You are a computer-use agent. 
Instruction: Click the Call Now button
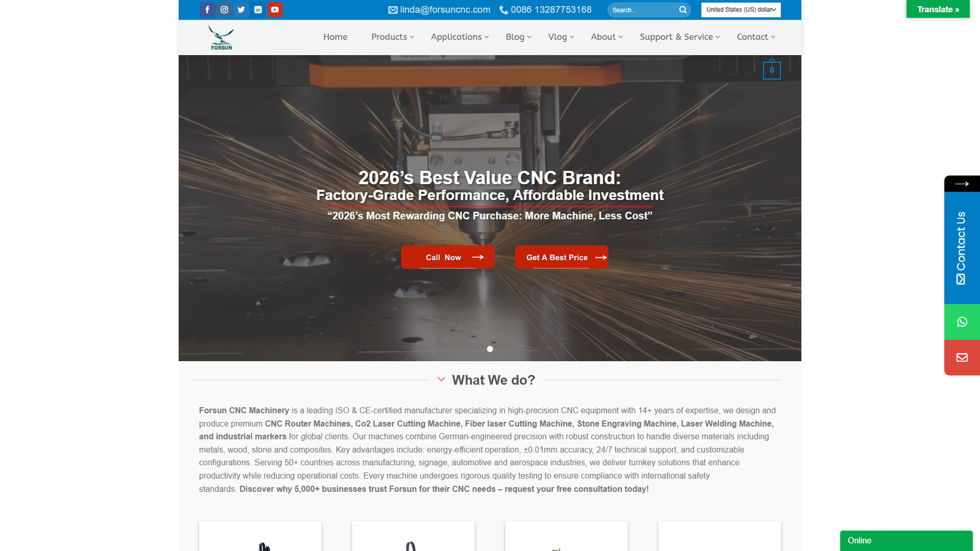(448, 257)
